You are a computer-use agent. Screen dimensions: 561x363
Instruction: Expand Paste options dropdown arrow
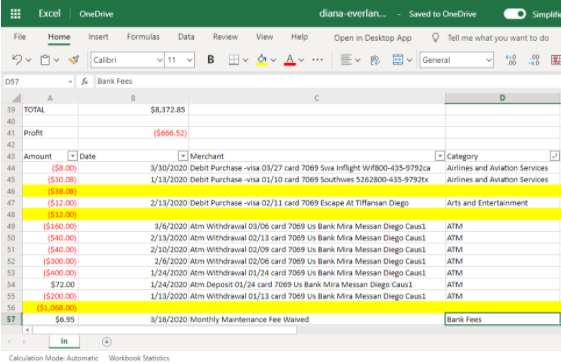(57, 60)
